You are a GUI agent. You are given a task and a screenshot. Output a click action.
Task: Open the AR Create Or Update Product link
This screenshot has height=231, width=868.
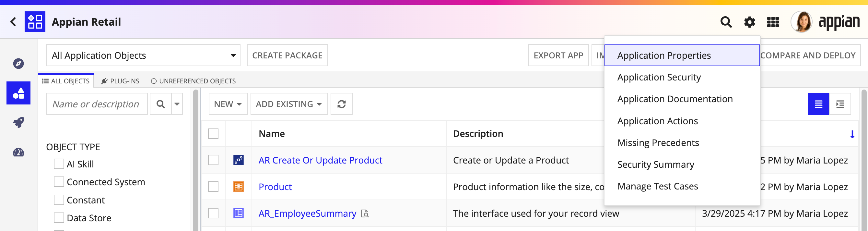(x=320, y=160)
